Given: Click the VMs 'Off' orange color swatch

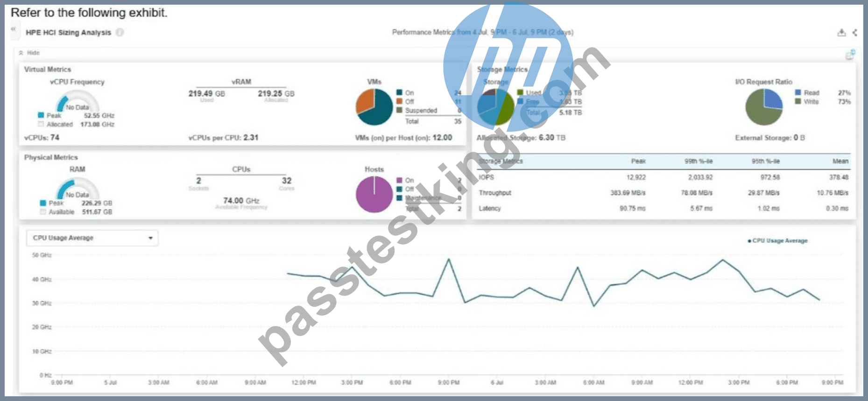Looking at the screenshot, I should point(399,101).
